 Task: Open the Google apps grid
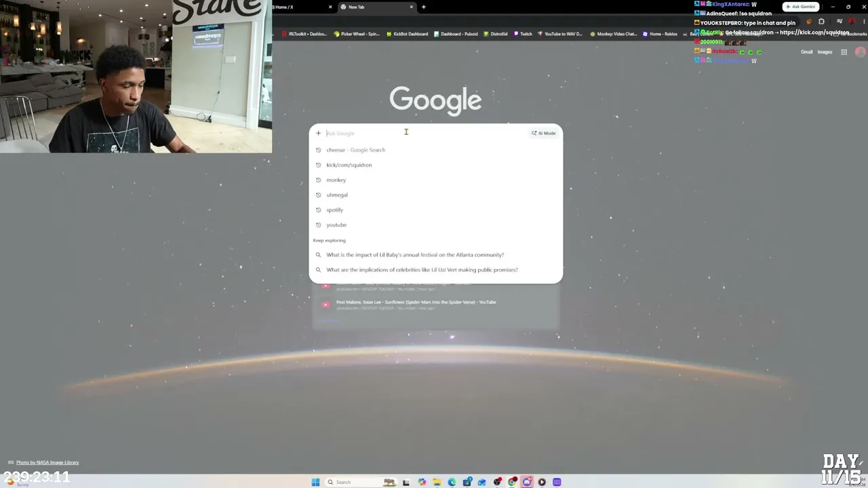844,52
